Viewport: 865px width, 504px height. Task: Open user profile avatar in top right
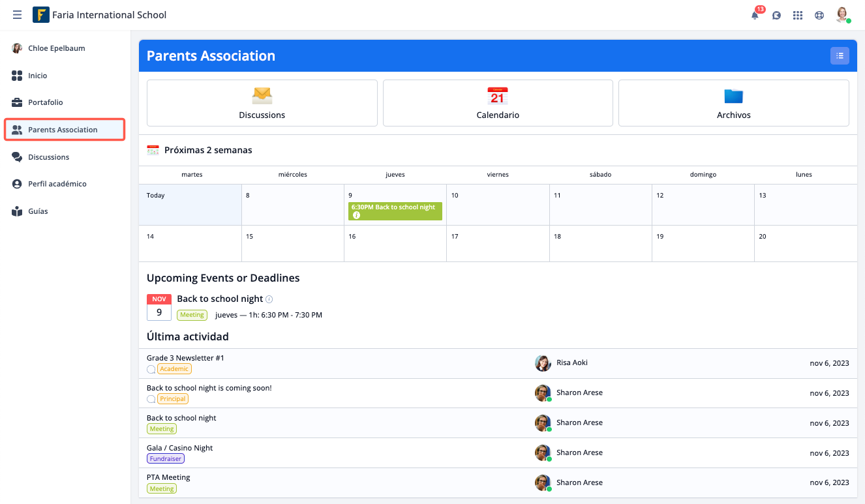pos(842,15)
